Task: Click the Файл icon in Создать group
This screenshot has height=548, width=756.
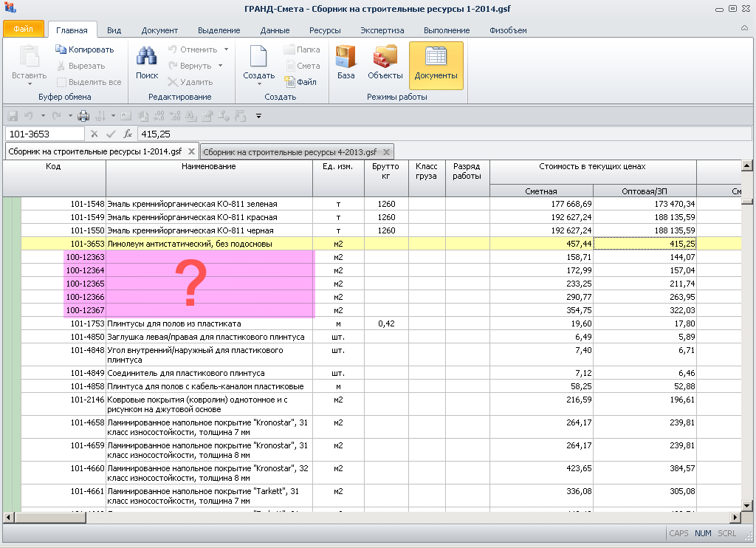Action: point(300,82)
